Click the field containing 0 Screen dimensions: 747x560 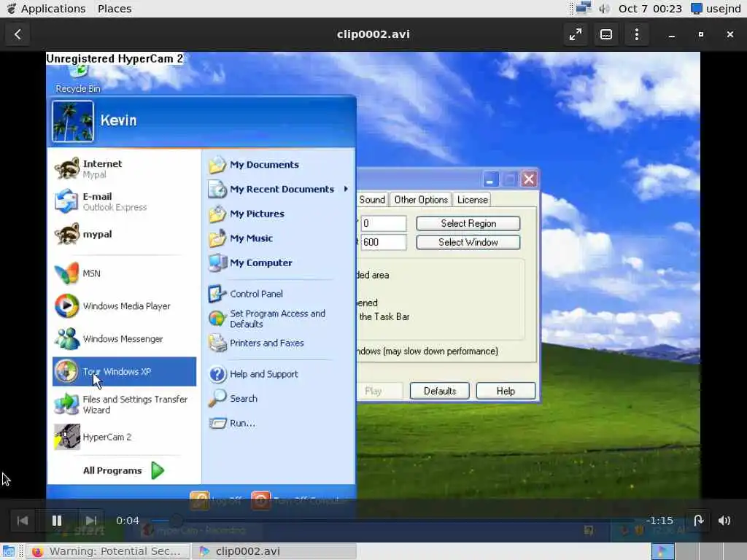[x=384, y=223]
